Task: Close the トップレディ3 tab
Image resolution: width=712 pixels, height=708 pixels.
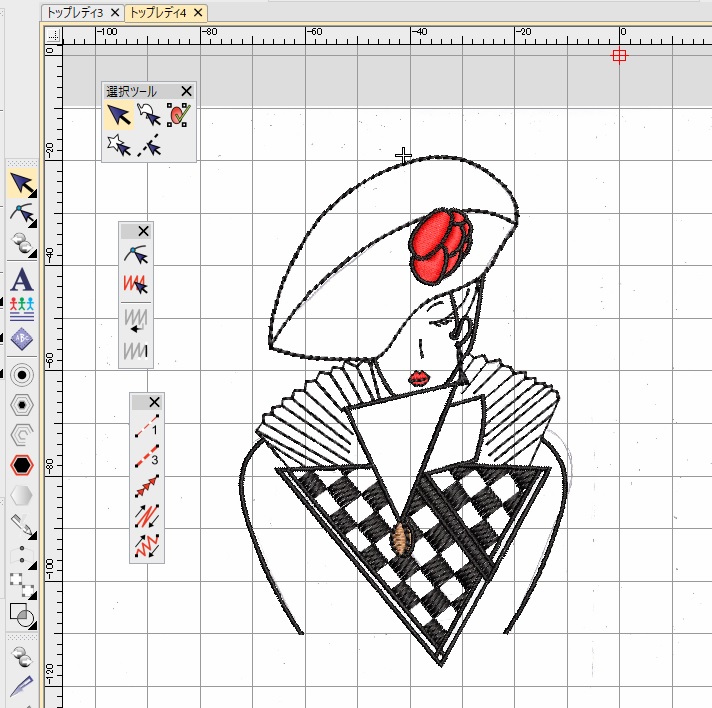Action: (x=115, y=13)
